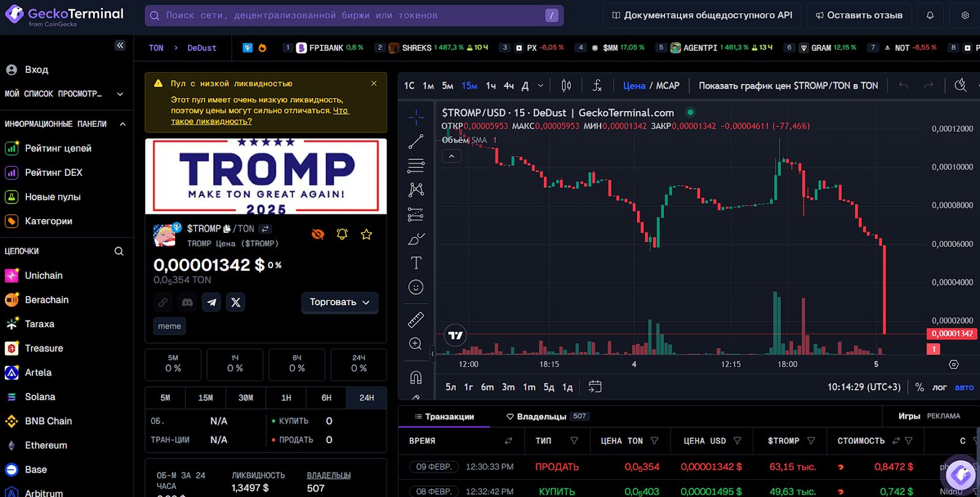The width and height of the screenshot is (980, 497).
Task: Search chains with the magnifier icon
Action: (119, 251)
